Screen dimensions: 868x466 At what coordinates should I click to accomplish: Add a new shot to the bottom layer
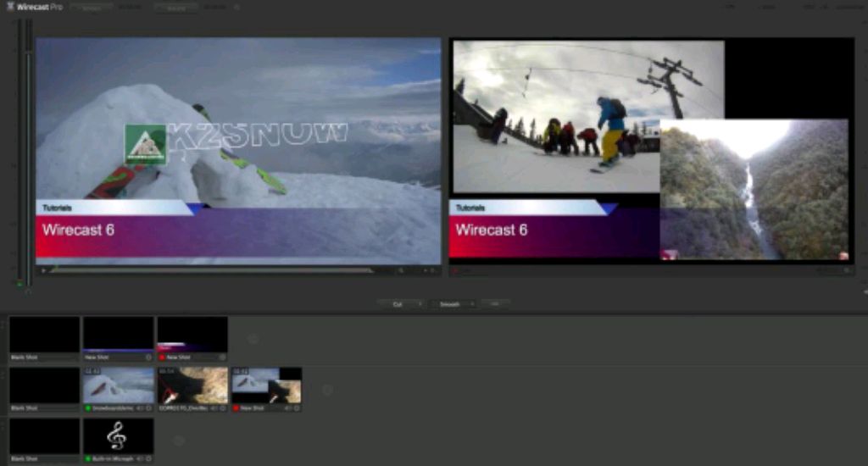click(x=179, y=441)
